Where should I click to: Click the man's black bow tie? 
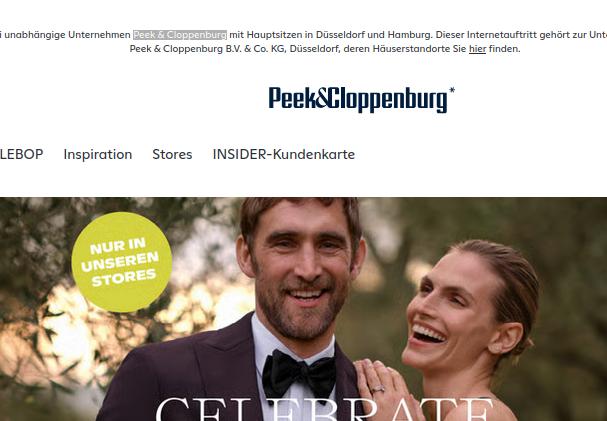coord(299,372)
